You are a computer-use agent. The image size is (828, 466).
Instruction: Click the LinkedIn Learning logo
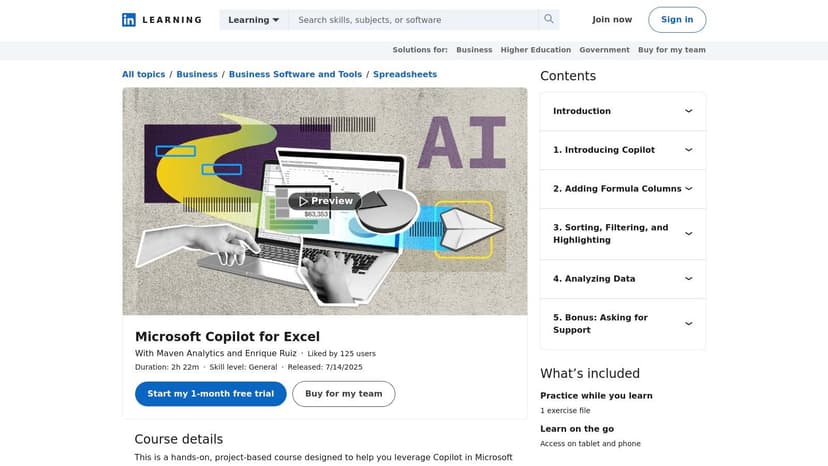click(x=162, y=20)
